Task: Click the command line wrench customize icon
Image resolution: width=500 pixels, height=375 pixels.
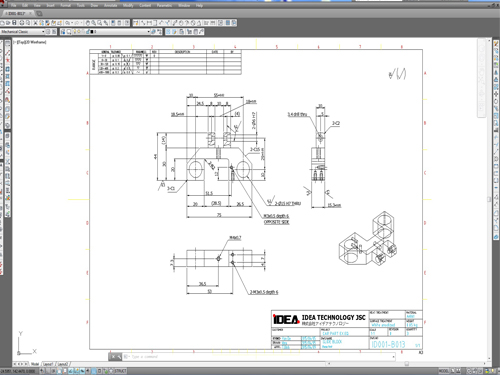Action: pyautogui.click(x=119, y=357)
